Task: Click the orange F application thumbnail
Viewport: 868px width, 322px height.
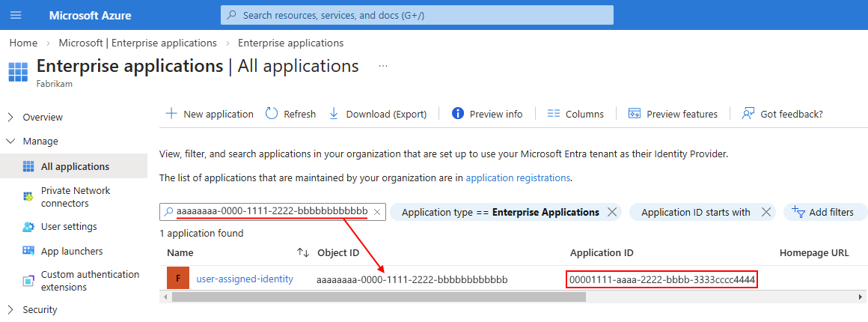Action: [178, 279]
